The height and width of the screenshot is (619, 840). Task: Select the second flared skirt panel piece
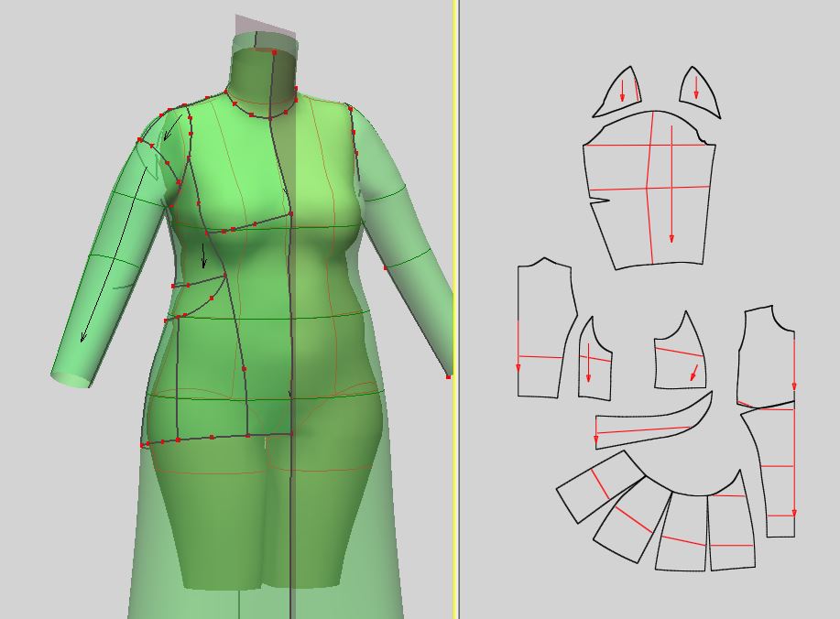632,522
